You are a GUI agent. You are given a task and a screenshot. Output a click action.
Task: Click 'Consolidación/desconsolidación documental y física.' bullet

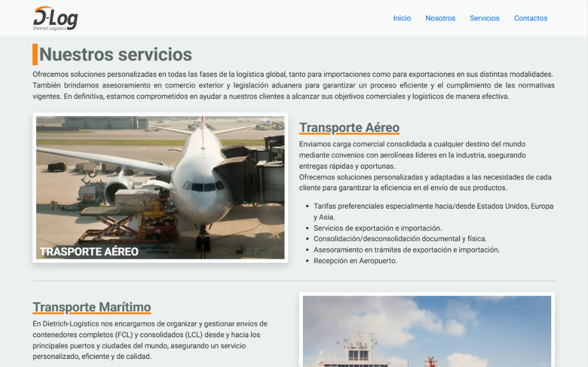[400, 239]
